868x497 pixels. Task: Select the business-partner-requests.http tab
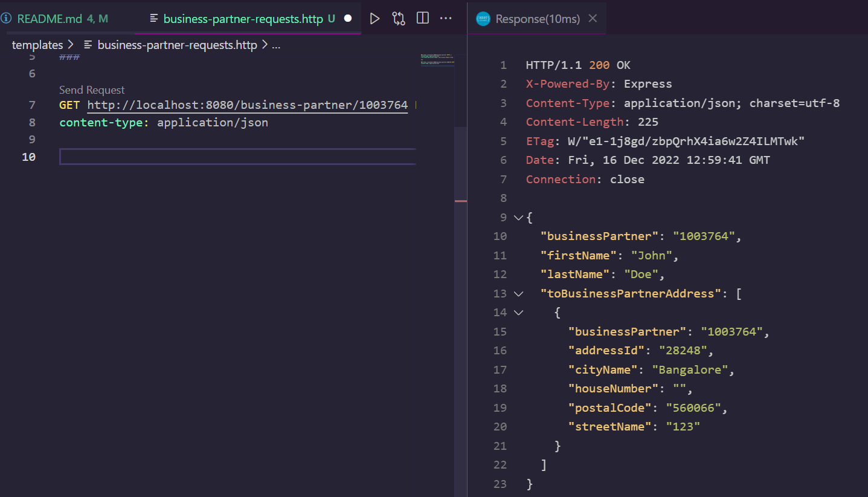point(249,19)
